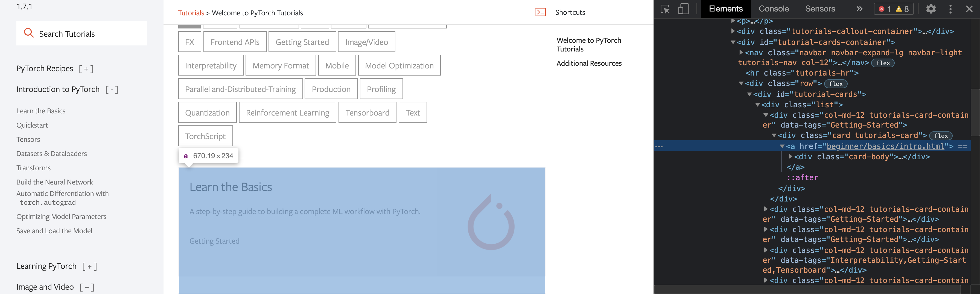This screenshot has height=294, width=980.
Task: Collapse the card tutorials-card div node
Action: pos(774,135)
